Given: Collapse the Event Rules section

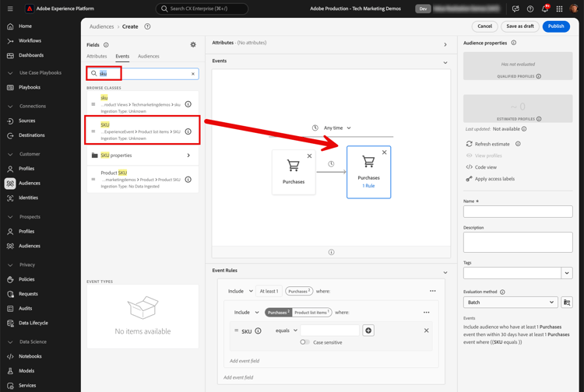Looking at the screenshot, I should [x=445, y=272].
